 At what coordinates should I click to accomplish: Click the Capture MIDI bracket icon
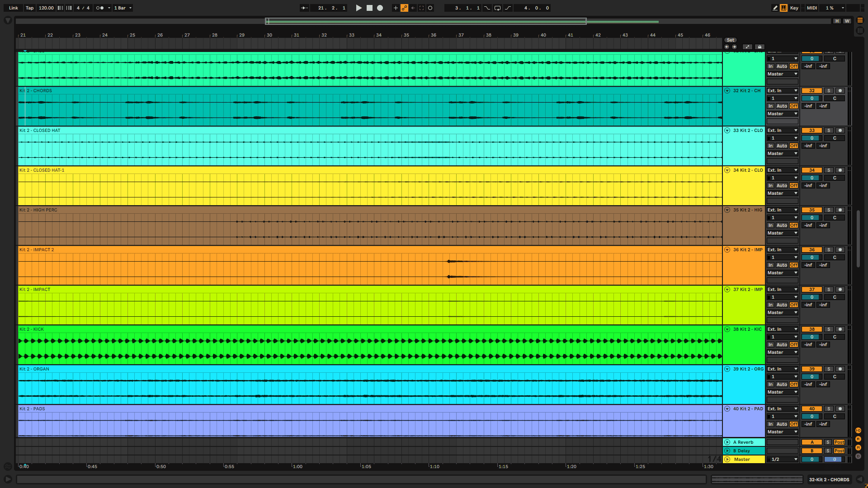pyautogui.click(x=421, y=8)
